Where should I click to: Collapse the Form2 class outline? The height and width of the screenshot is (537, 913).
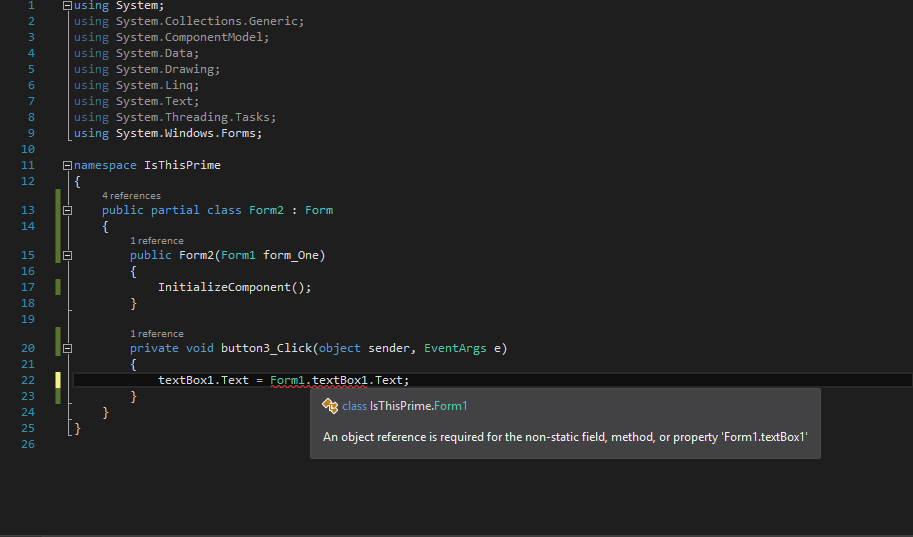point(67,210)
